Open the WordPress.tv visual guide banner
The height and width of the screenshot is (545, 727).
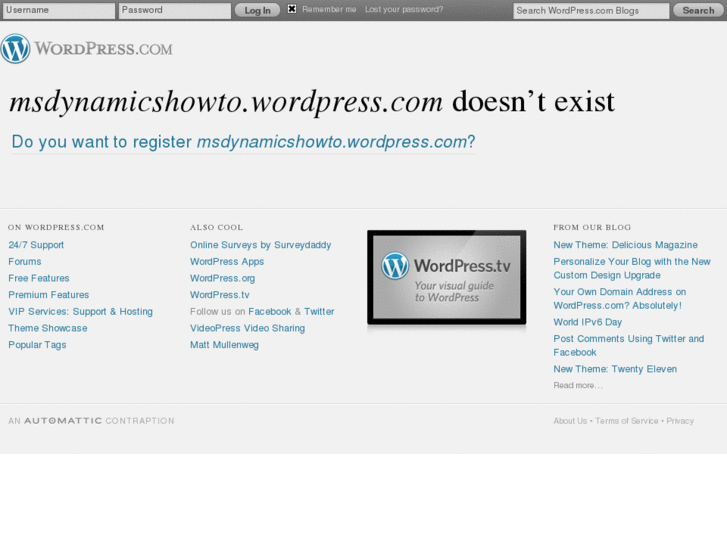pos(446,277)
